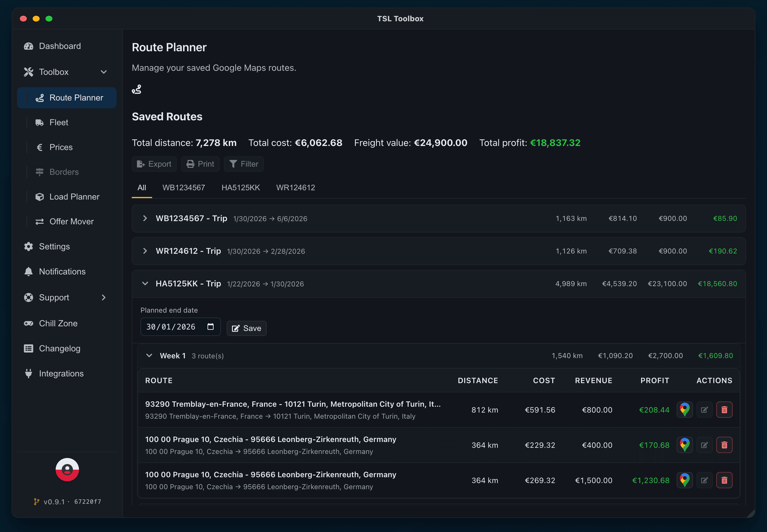767x532 pixels.
Task: Click the route icon below page subtitle
Action: click(136, 89)
